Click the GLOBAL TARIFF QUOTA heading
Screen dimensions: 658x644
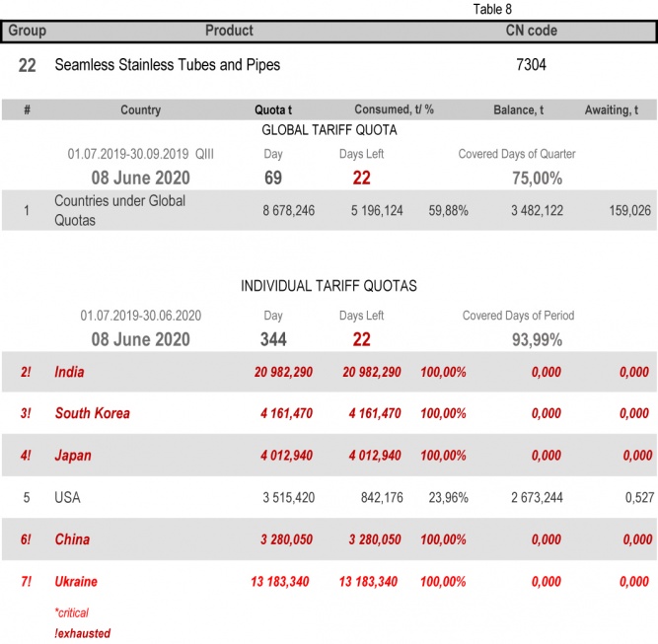[x=329, y=130]
